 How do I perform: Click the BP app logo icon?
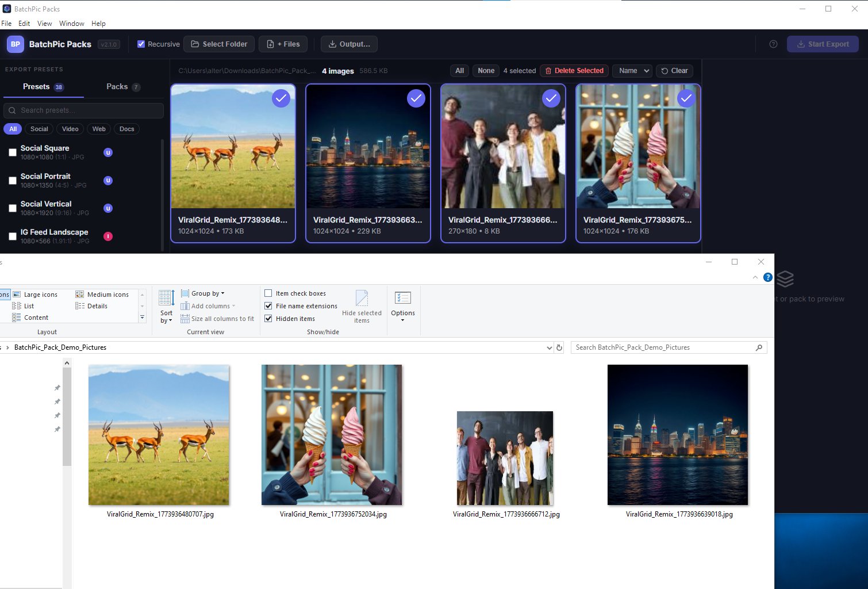coord(16,44)
